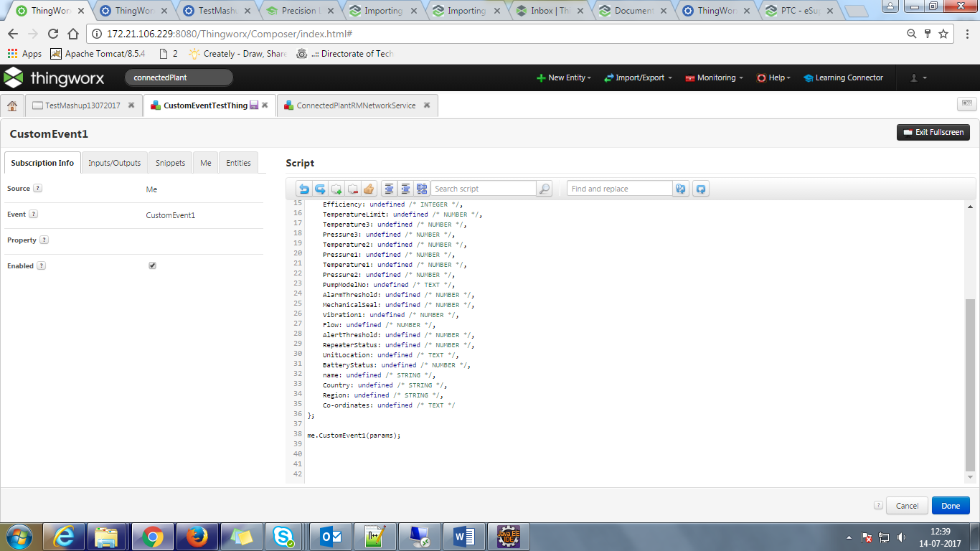
Task: Click the Done button
Action: [951, 506]
